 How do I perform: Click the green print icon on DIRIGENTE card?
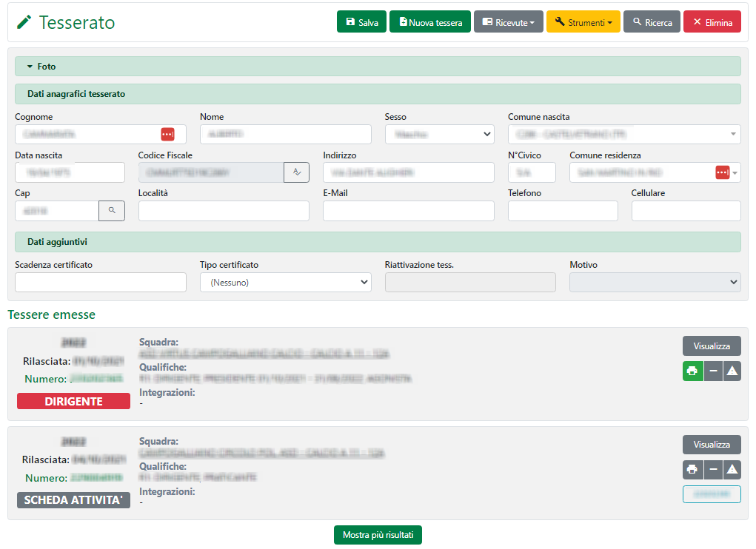pos(692,371)
